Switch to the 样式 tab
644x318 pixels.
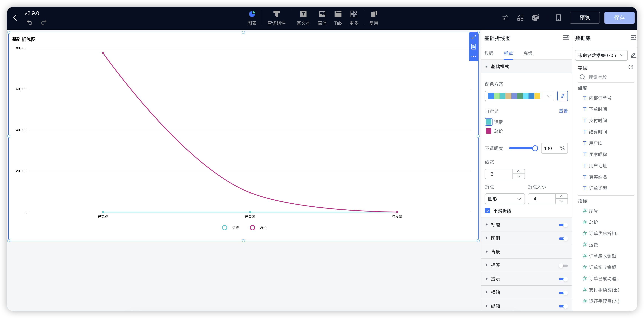click(508, 53)
